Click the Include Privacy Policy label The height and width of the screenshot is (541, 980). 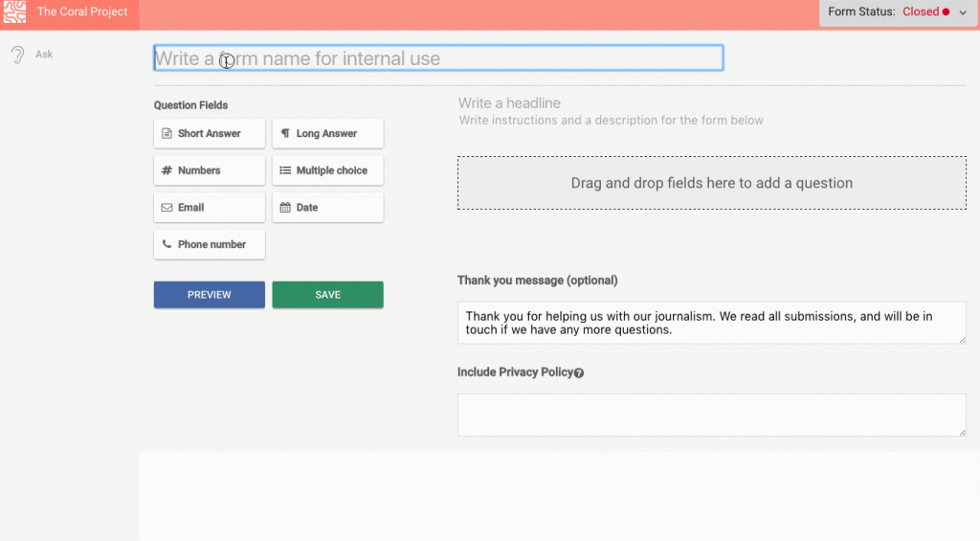515,372
